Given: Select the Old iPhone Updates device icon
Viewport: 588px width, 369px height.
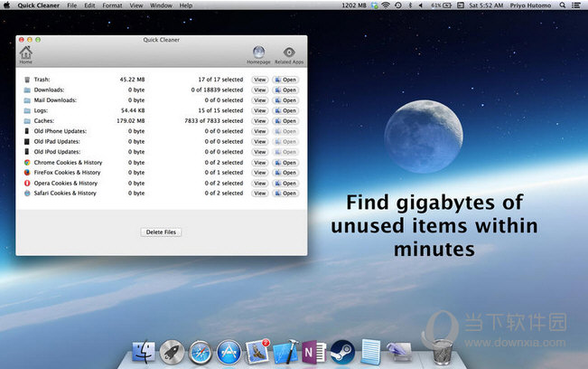Looking at the screenshot, I should (26, 131).
